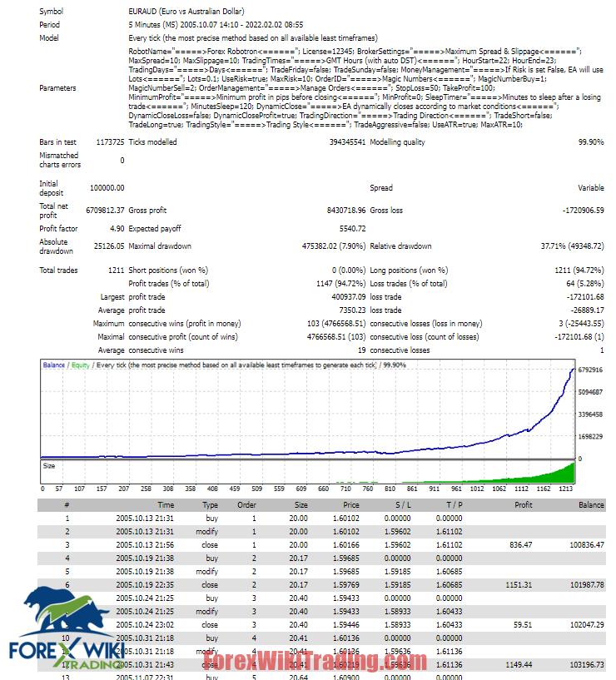The width and height of the screenshot is (616, 680).
Task: Click the gross loss value -1720906.59
Action: [583, 211]
